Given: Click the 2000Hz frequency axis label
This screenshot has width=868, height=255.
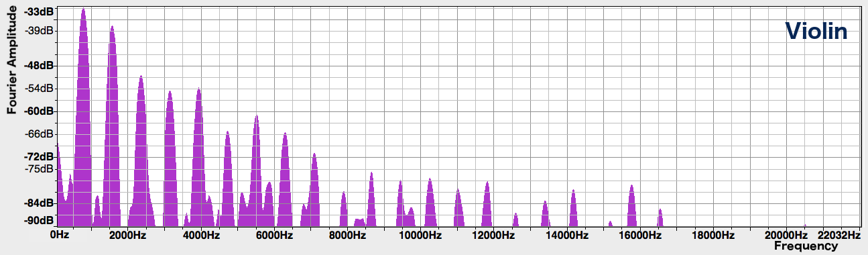Looking at the screenshot, I should [x=127, y=236].
